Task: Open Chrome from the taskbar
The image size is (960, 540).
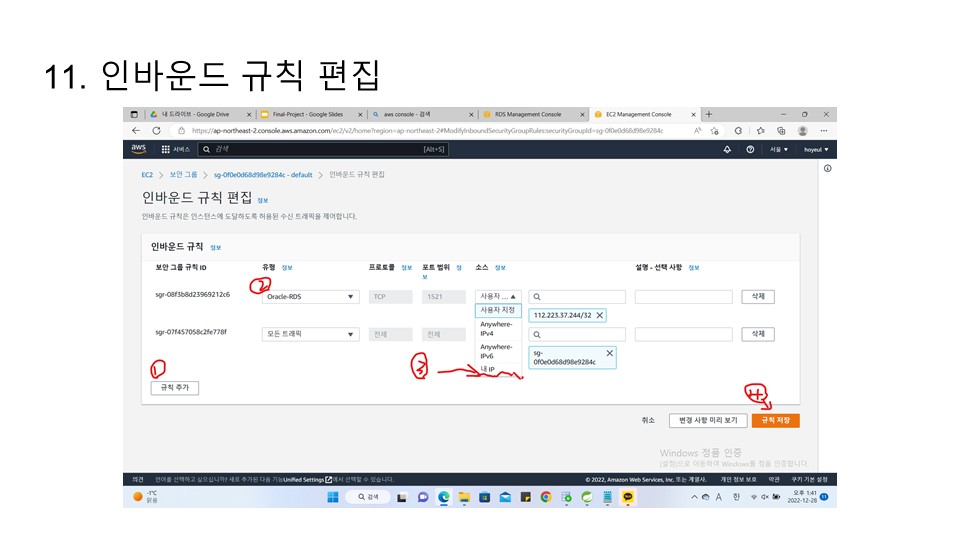Action: click(546, 497)
